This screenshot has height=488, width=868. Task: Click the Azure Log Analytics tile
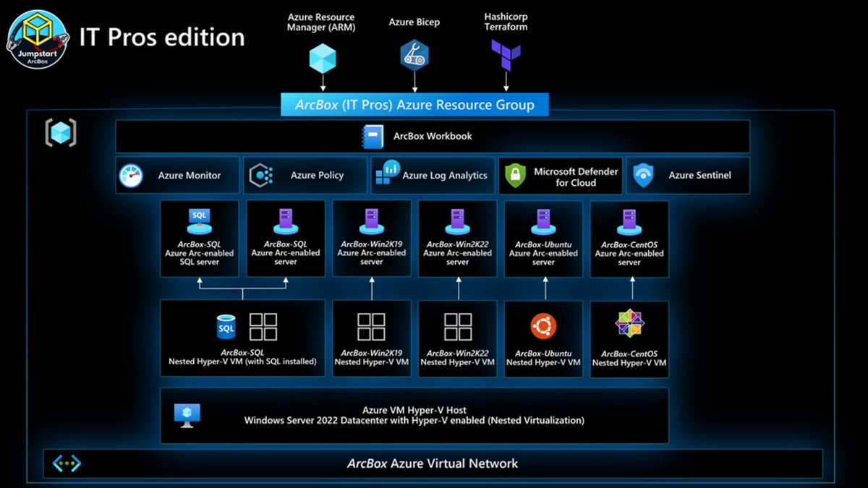coord(433,175)
